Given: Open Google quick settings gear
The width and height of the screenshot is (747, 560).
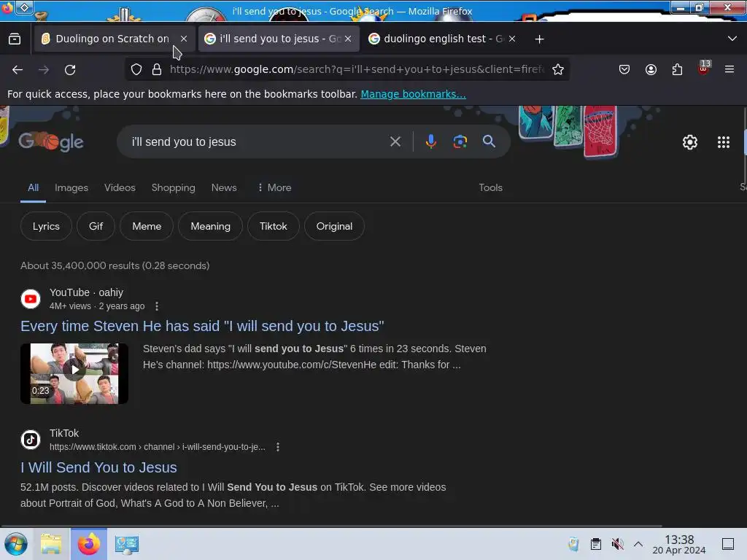Looking at the screenshot, I should tap(690, 142).
